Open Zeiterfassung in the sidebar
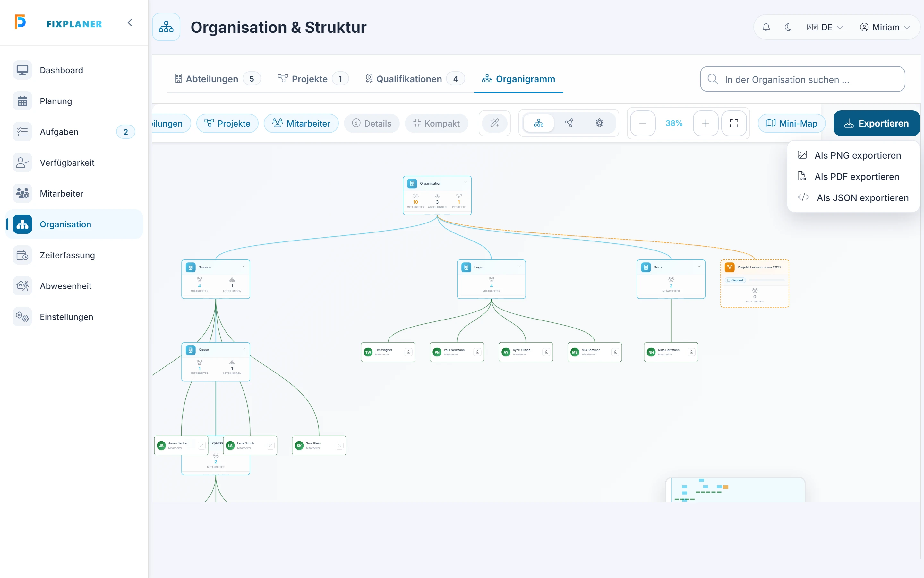 coord(74,255)
